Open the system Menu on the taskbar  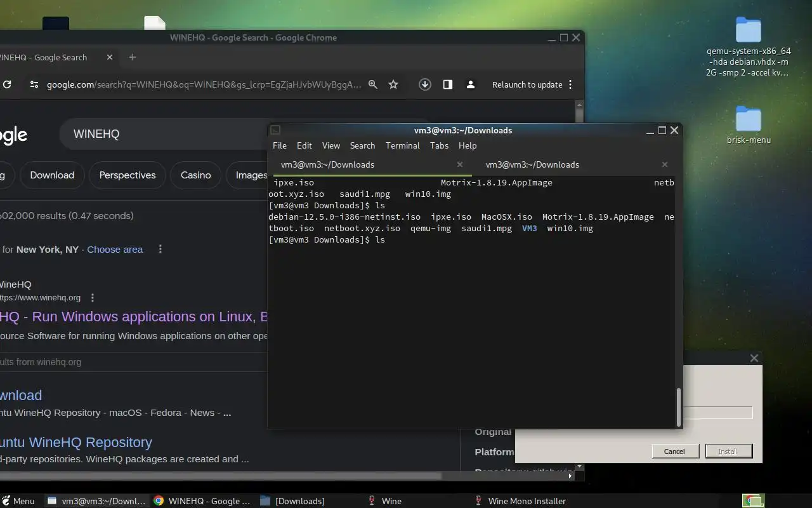click(x=18, y=501)
